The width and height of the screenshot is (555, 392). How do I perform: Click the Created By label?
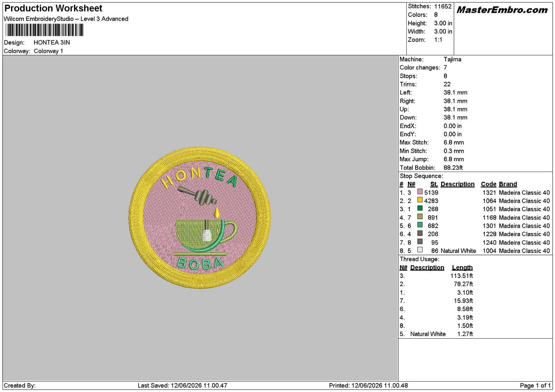pos(20,385)
